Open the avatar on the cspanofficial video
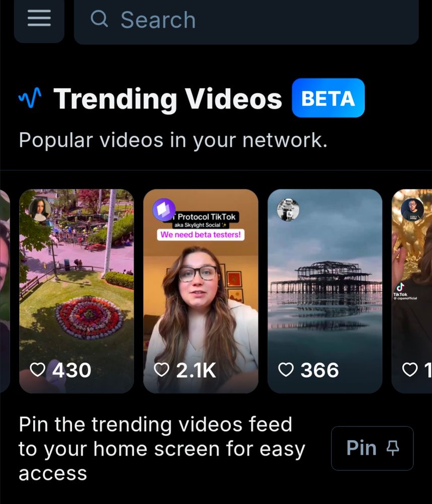Image resolution: width=432 pixels, height=504 pixels. click(412, 209)
